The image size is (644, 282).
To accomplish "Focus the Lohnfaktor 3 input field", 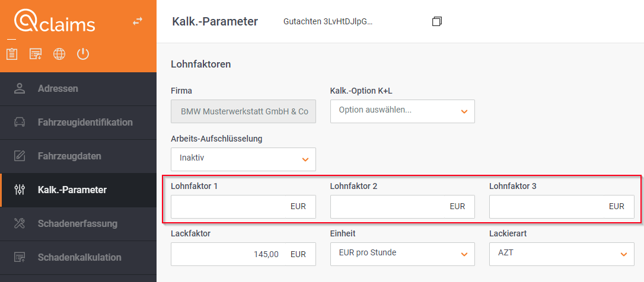I will pyautogui.click(x=562, y=207).
